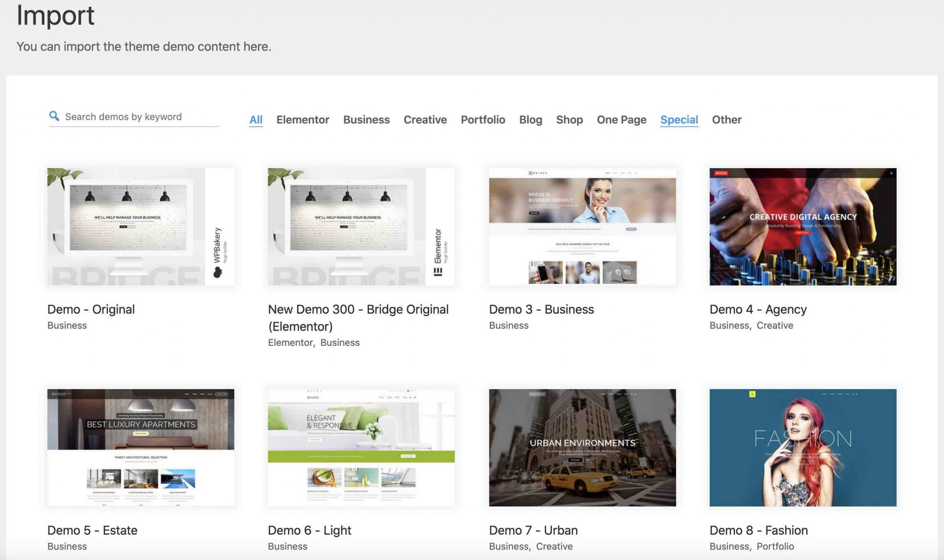Click the search magnifier icon
This screenshot has height=560, width=944.
54,116
